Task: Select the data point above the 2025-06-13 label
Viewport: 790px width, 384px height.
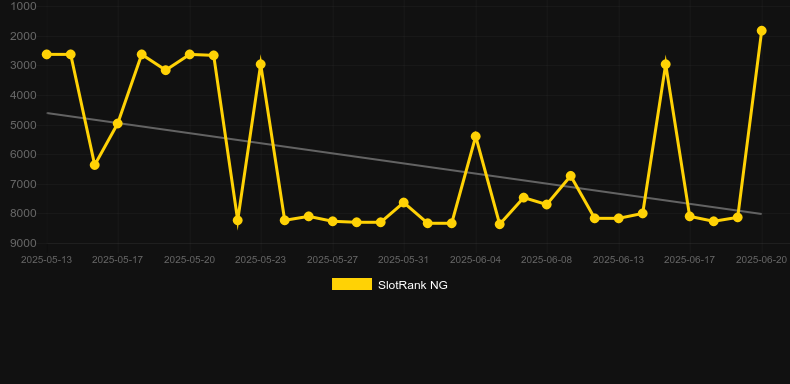Action: [x=619, y=218]
